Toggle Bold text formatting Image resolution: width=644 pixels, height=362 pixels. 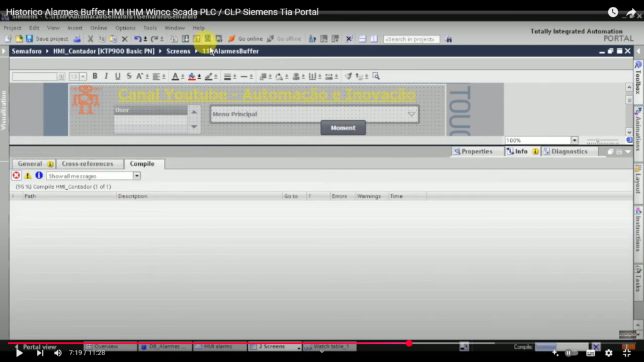click(95, 76)
